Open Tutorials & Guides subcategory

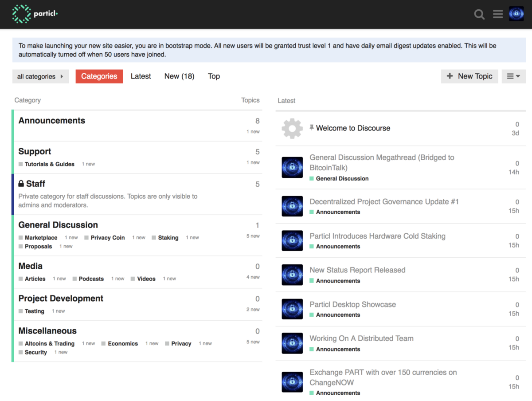coord(49,164)
